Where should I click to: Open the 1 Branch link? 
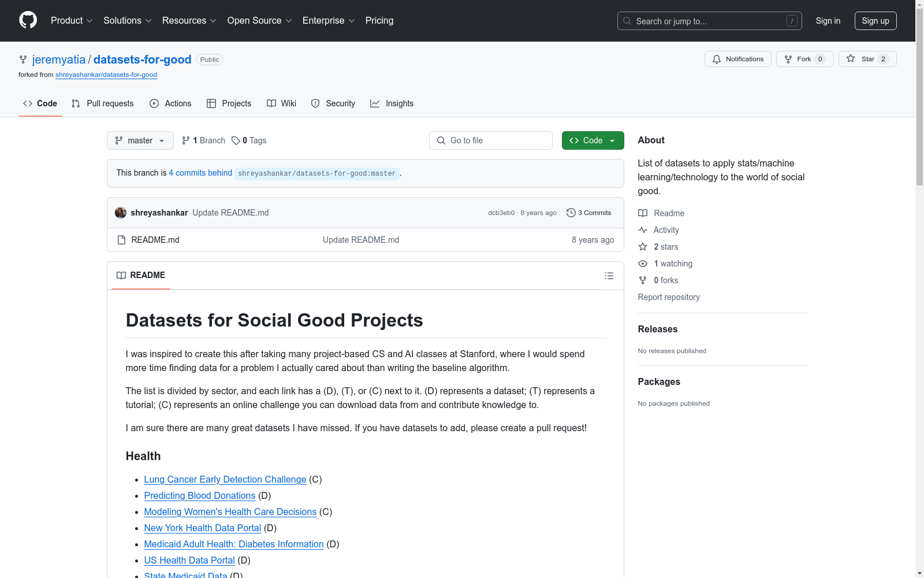(203, 140)
